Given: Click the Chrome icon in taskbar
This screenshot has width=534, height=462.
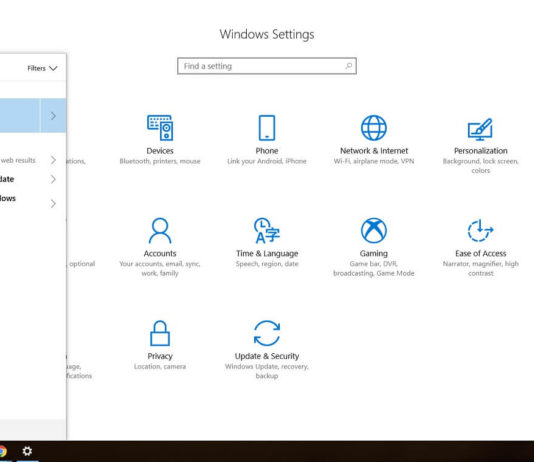Looking at the screenshot, I should click(x=3, y=451).
